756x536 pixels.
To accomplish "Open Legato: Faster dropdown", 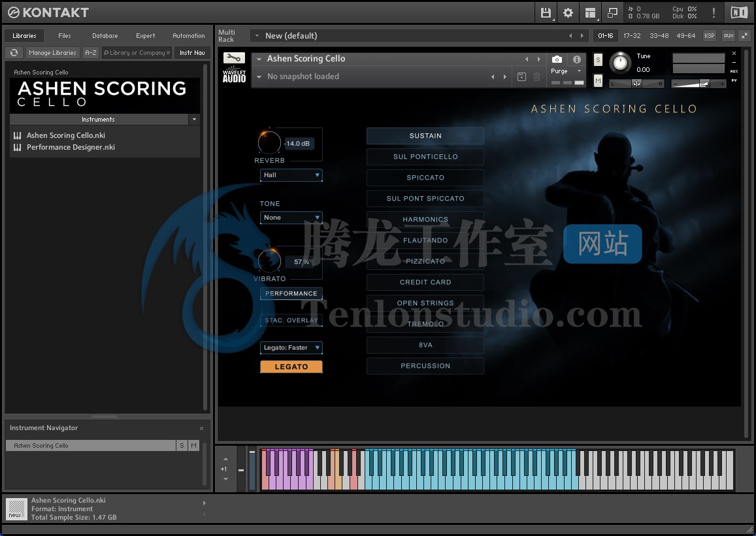I will pyautogui.click(x=291, y=347).
